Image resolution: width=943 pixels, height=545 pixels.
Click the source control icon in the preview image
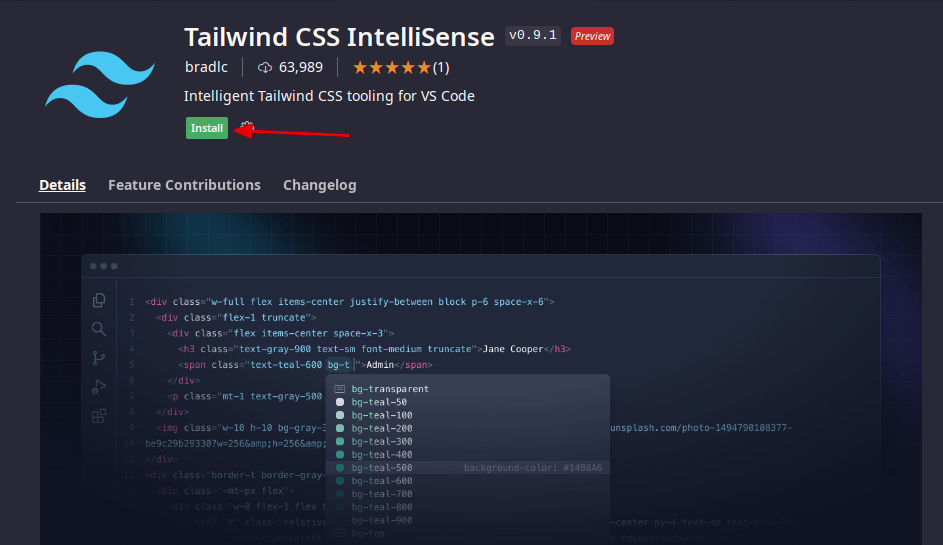pos(99,358)
